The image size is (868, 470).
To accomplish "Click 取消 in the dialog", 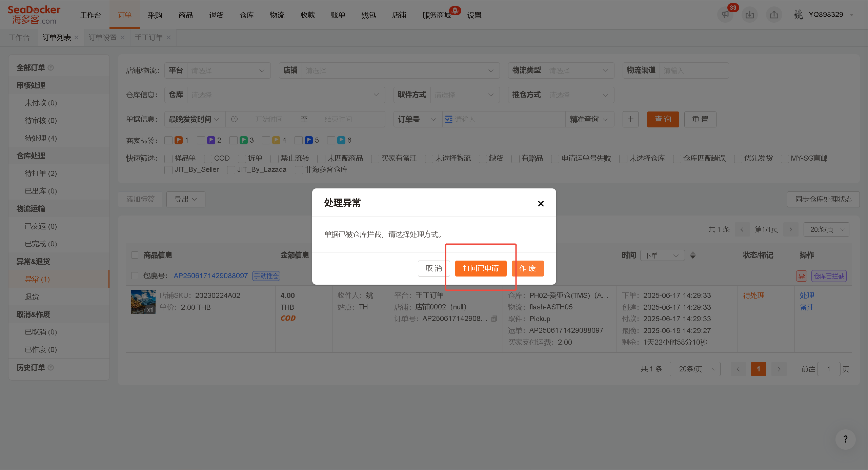I will (434, 268).
